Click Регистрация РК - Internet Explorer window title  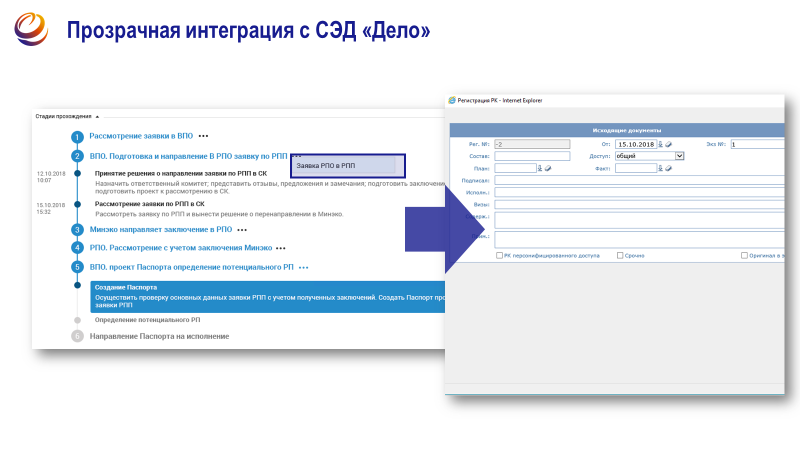[x=499, y=101]
